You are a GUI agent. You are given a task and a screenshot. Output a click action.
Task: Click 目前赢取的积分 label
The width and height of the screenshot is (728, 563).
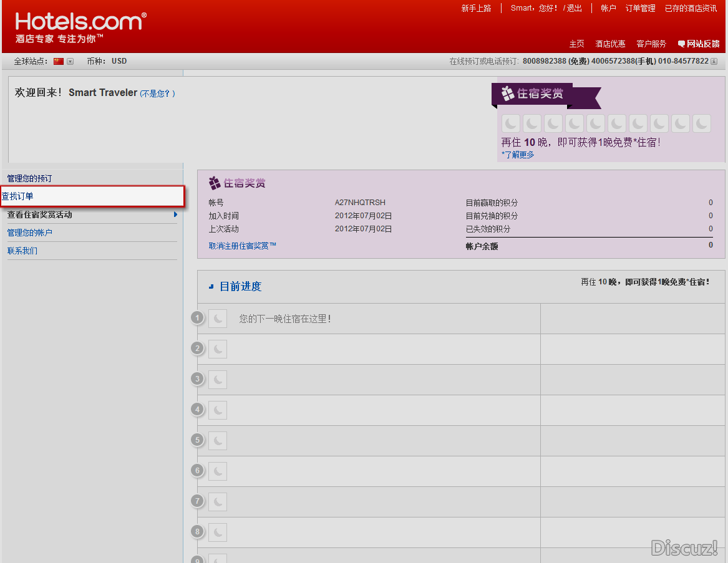[x=492, y=203]
